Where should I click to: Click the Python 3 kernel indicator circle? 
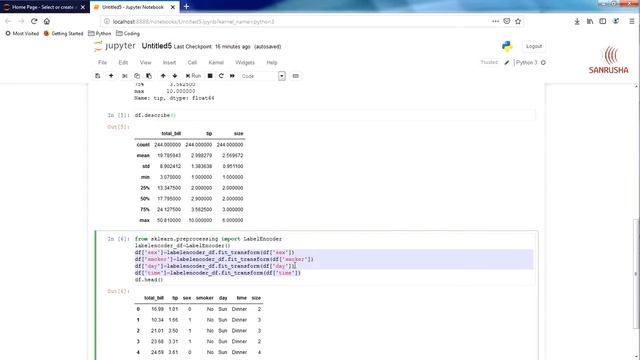pyautogui.click(x=543, y=62)
